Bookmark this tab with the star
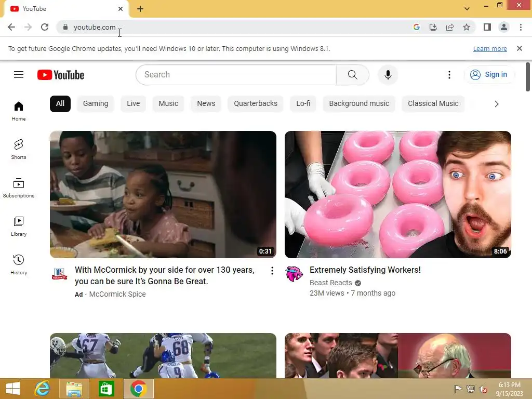This screenshot has height=399, width=532. pos(467,27)
